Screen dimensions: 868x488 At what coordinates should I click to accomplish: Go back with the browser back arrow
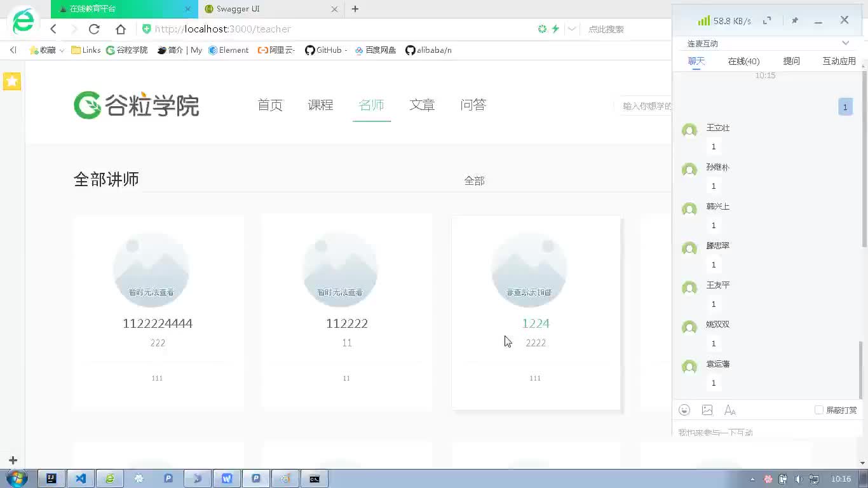tap(53, 29)
